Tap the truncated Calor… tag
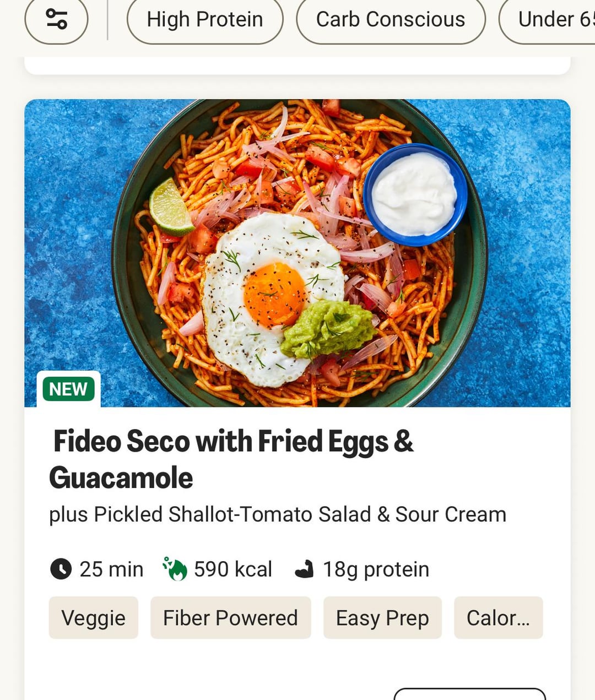Viewport: 595px width, 700px height. (498, 618)
